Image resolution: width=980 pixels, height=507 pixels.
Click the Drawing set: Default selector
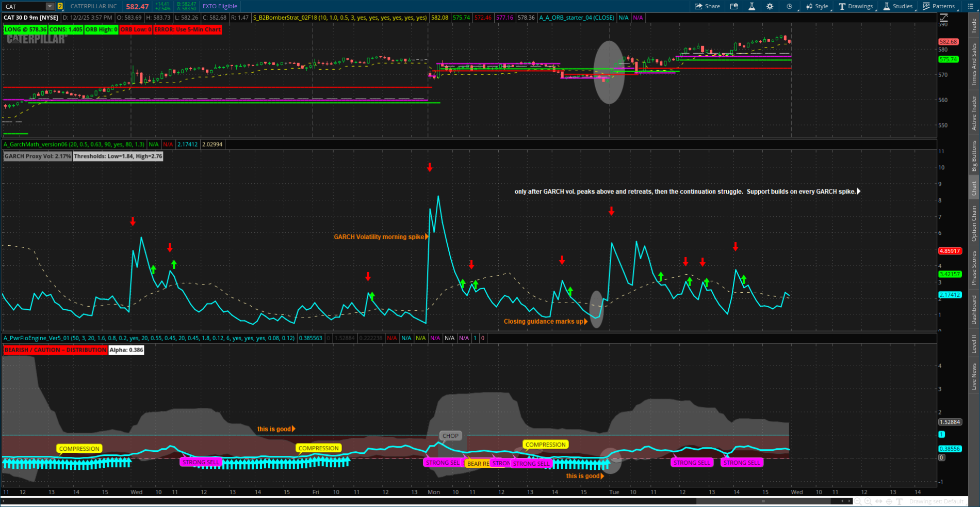point(937,502)
